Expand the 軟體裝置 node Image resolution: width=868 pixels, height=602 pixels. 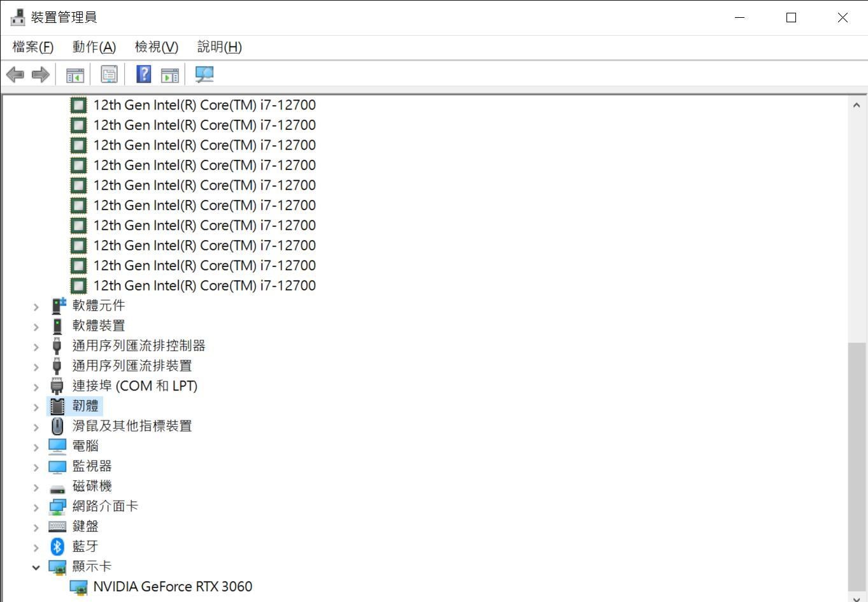pyautogui.click(x=36, y=327)
